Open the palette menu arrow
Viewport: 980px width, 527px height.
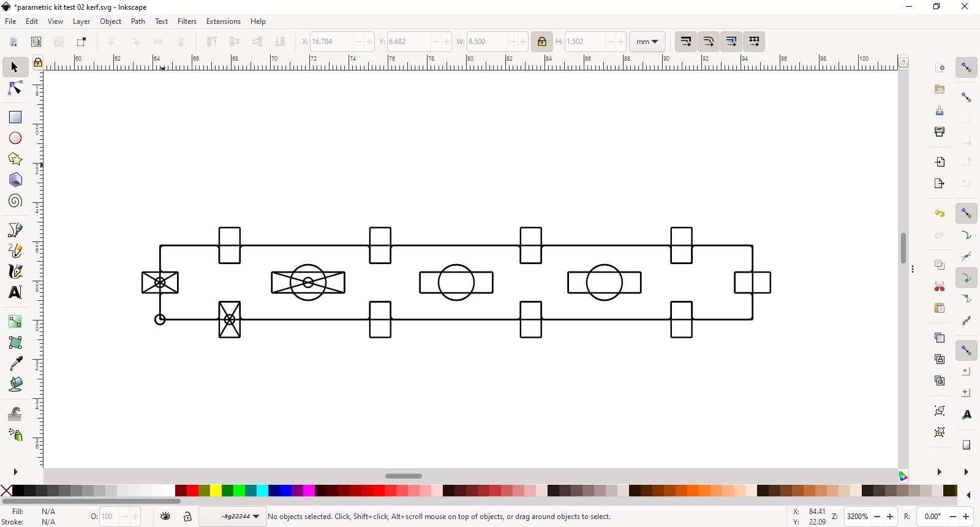(968, 495)
